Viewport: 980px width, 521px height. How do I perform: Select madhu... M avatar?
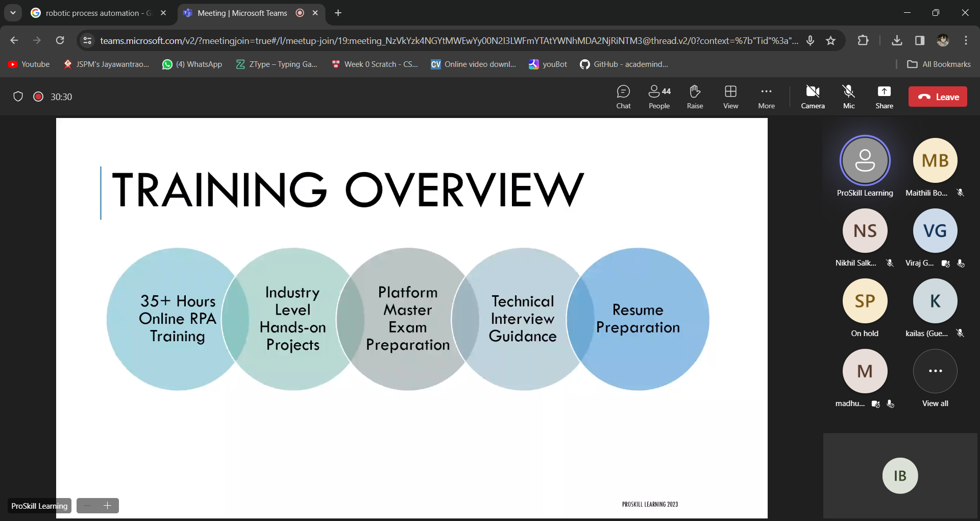(x=865, y=371)
